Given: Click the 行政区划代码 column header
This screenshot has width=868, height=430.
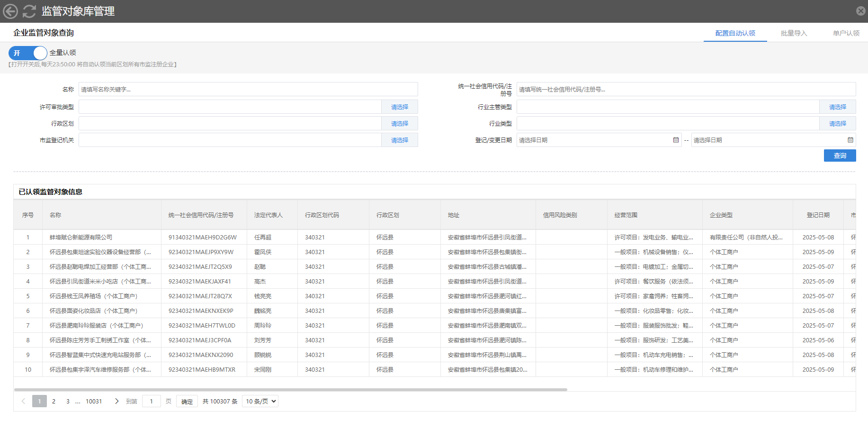Looking at the screenshot, I should (333, 215).
